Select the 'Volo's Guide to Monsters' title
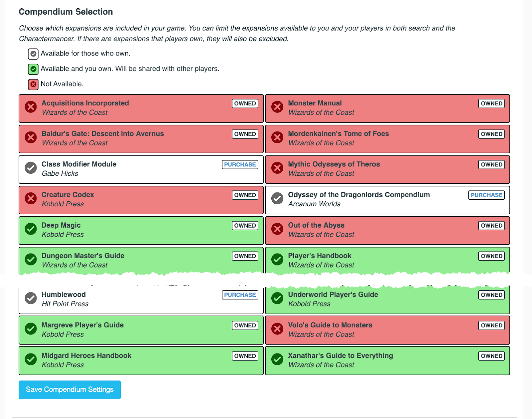 (x=330, y=325)
